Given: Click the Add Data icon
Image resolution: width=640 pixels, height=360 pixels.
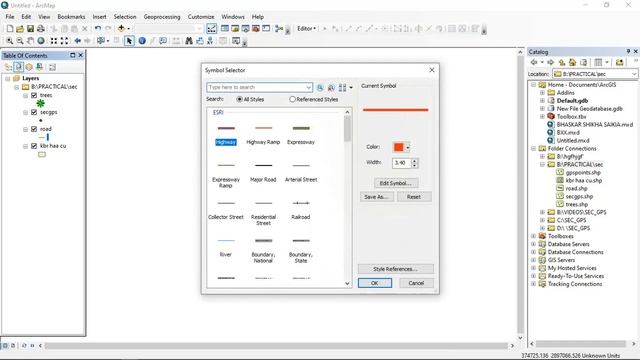Looking at the screenshot, I should click(x=121, y=29).
